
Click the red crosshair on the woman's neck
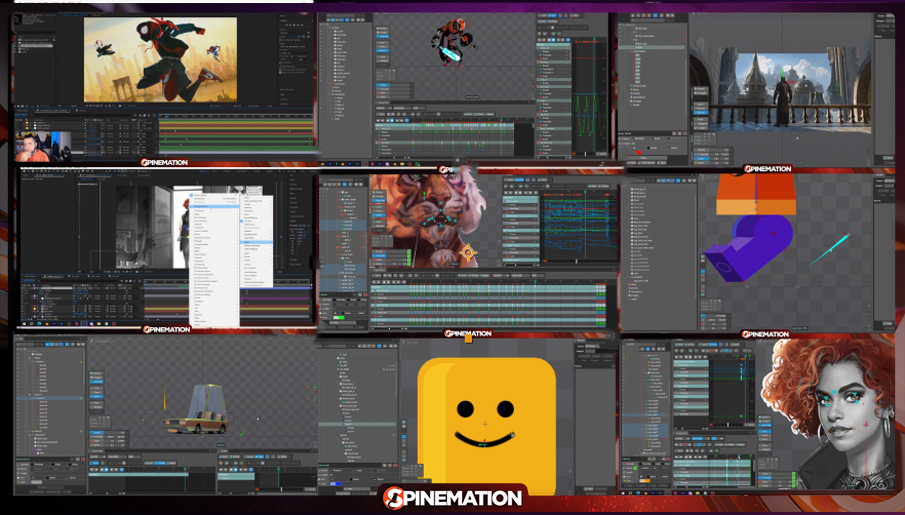[866, 426]
